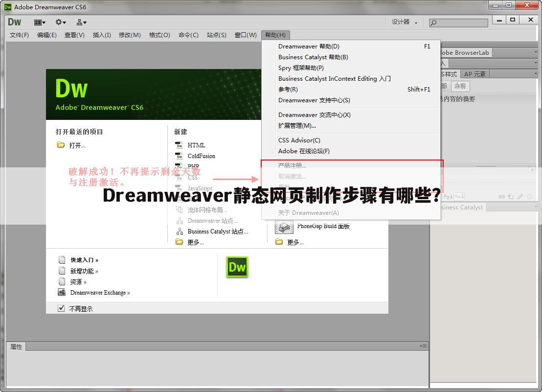Open the 编辑(E) menu

(x=46, y=35)
